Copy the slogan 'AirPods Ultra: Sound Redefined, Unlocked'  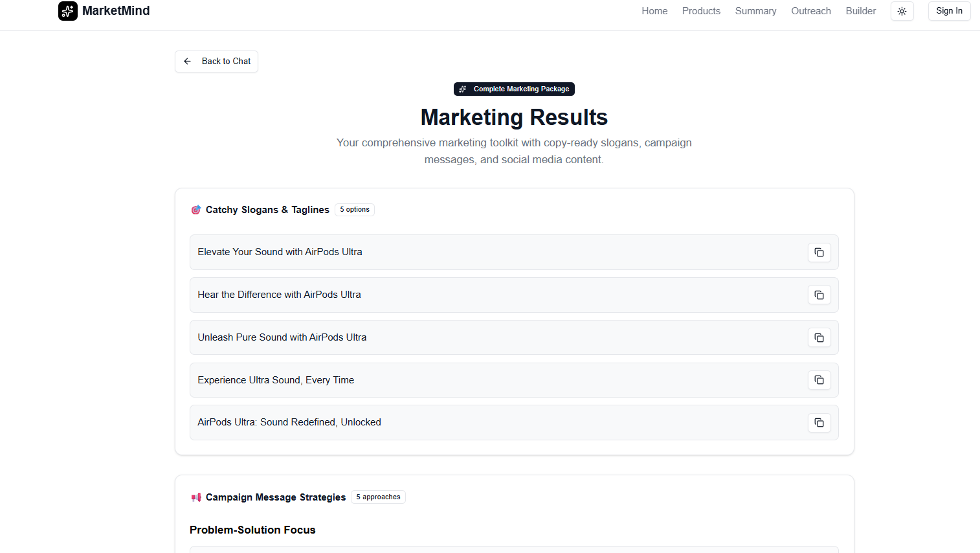tap(819, 422)
